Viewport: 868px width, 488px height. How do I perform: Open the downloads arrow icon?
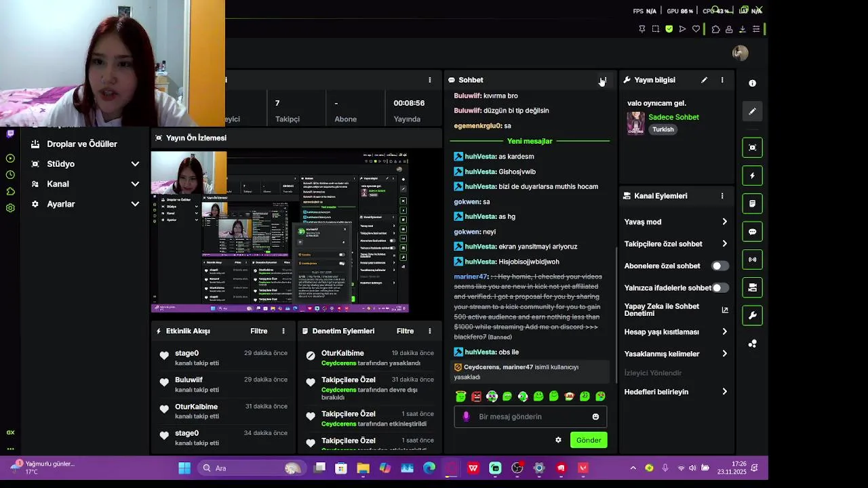click(743, 29)
